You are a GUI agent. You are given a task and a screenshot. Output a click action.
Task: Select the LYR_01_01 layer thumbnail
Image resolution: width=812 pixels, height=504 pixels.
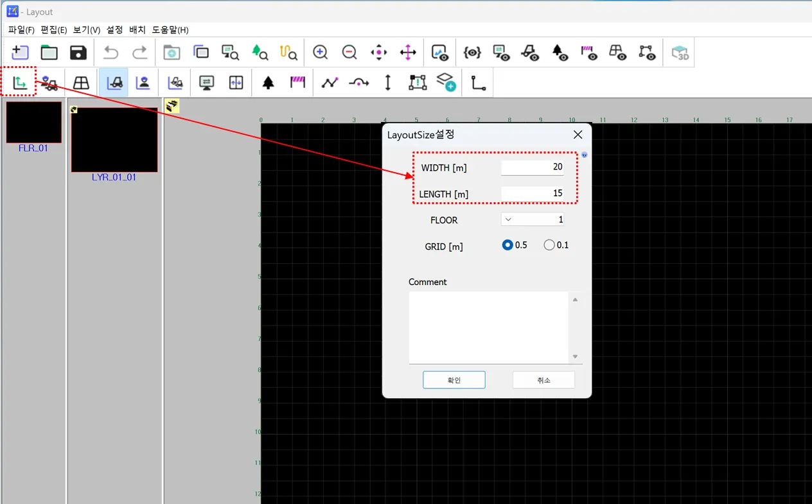(x=114, y=140)
